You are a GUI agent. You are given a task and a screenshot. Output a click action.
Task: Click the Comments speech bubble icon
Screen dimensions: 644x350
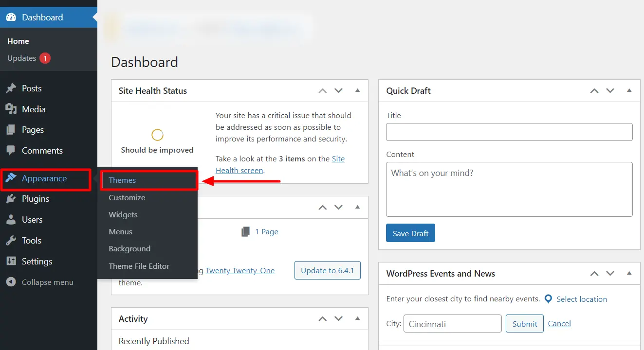point(11,151)
